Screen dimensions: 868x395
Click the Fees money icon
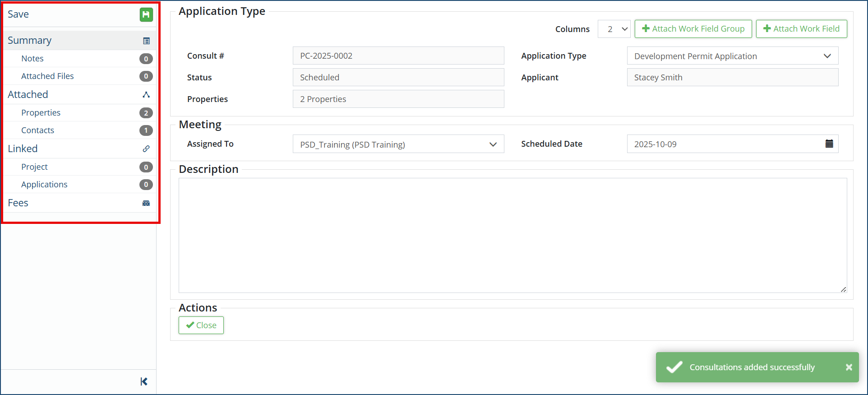[146, 203]
